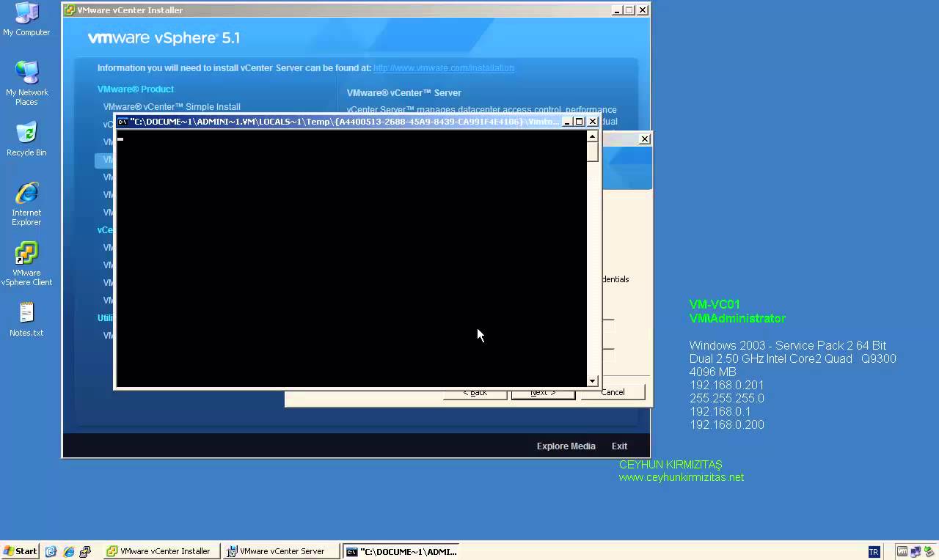Open Outlook Express from the quick launch bar
Screen dimensions: 939x560
(86, 551)
